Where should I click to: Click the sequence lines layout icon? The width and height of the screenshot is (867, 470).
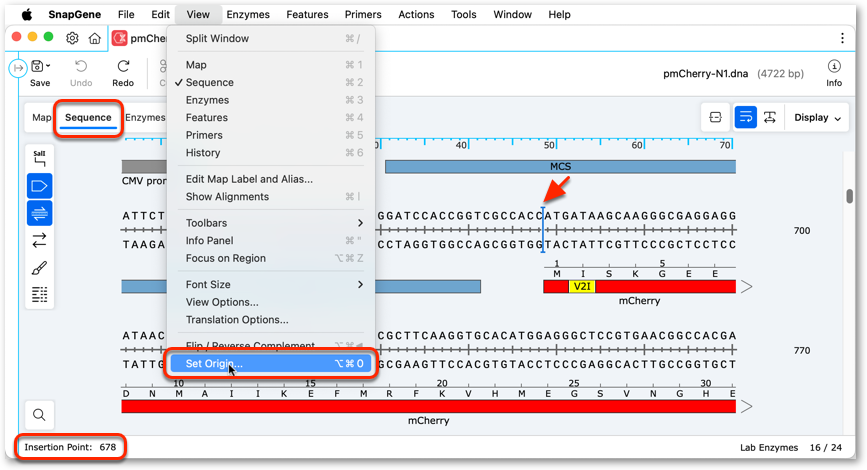pos(39,295)
